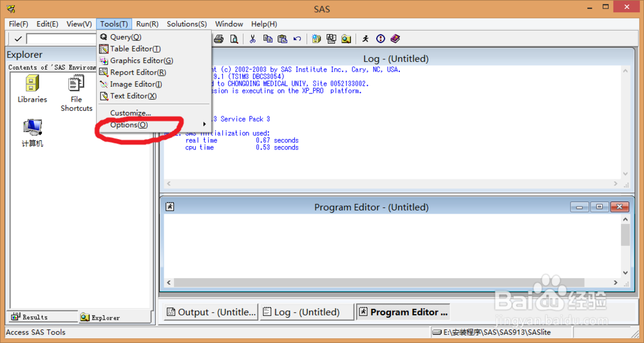Click the Undo arrow icon
Image resolution: width=644 pixels, height=343 pixels.
[298, 39]
